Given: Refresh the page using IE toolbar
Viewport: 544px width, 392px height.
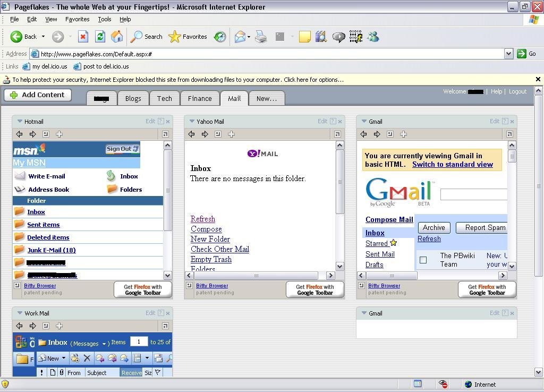Looking at the screenshot, I should click(100, 37).
